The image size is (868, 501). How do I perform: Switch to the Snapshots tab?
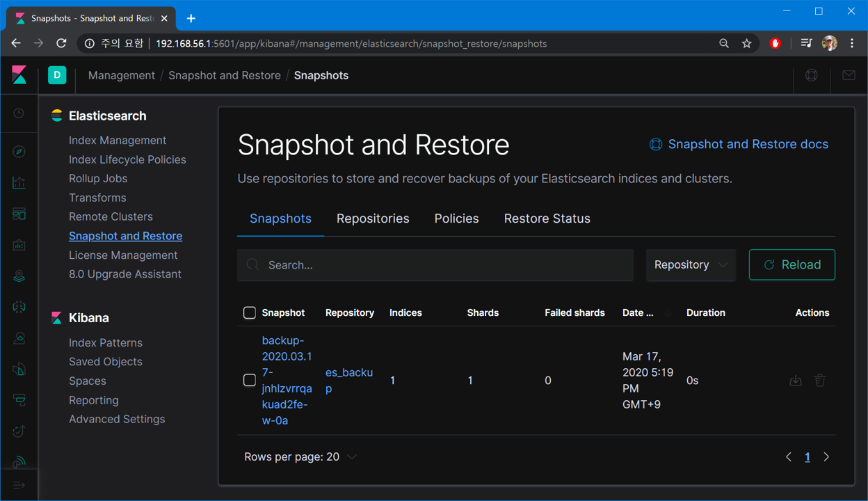pos(280,218)
